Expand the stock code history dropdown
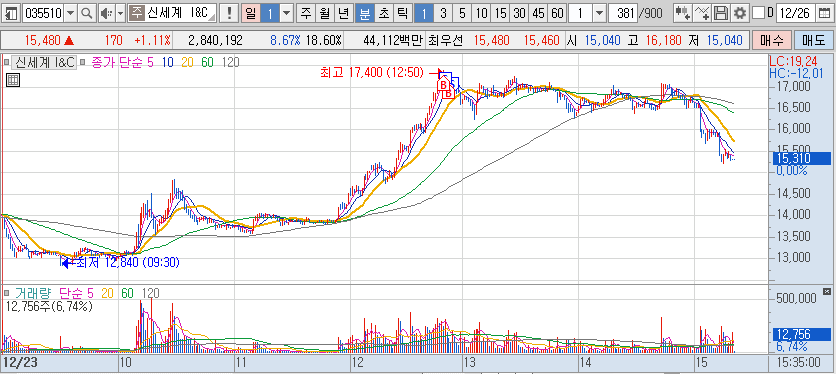 (71, 13)
